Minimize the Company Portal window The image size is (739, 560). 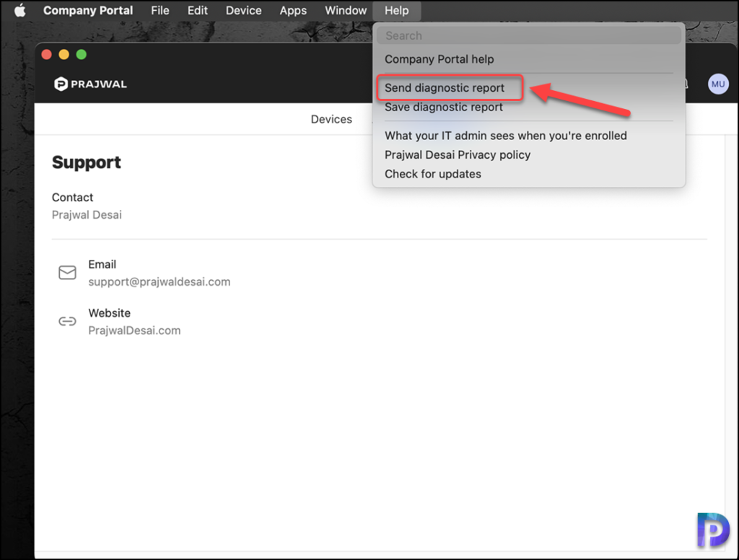pyautogui.click(x=64, y=55)
